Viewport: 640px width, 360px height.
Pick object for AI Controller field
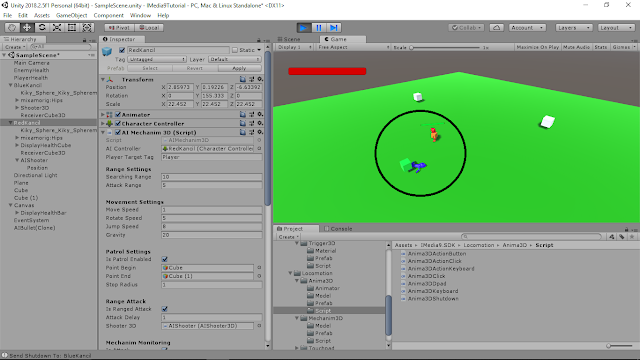[x=259, y=149]
